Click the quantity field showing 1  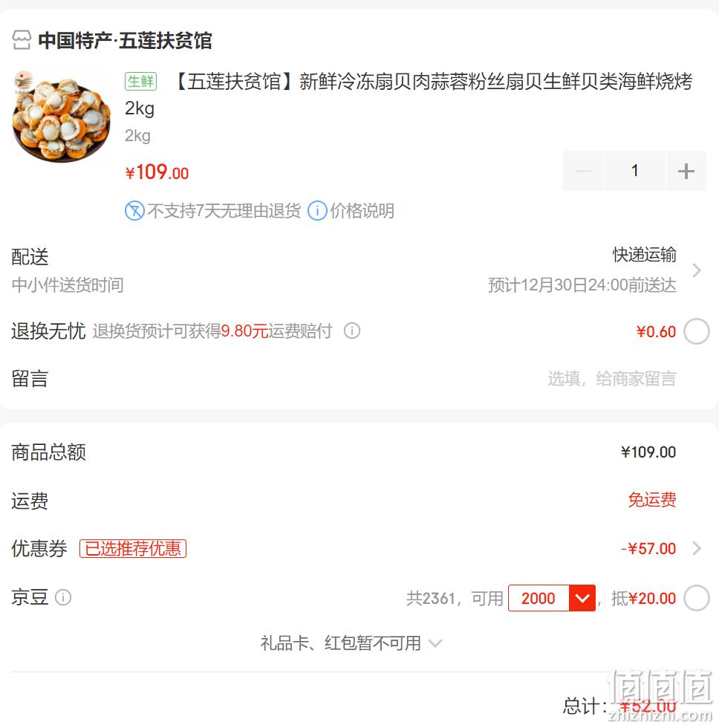tap(634, 171)
